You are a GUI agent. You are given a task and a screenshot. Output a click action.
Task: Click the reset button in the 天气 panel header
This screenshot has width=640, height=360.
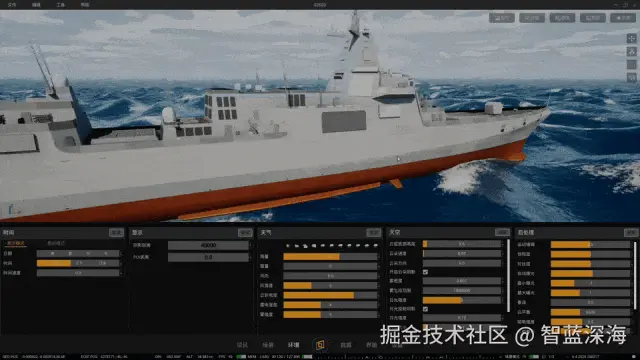[373, 233]
